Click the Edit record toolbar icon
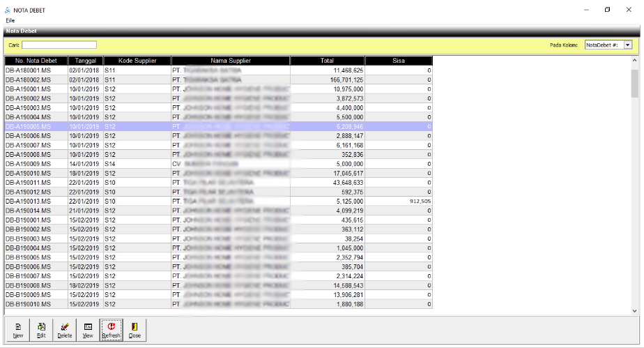The height and width of the screenshot is (348, 644). point(41,330)
